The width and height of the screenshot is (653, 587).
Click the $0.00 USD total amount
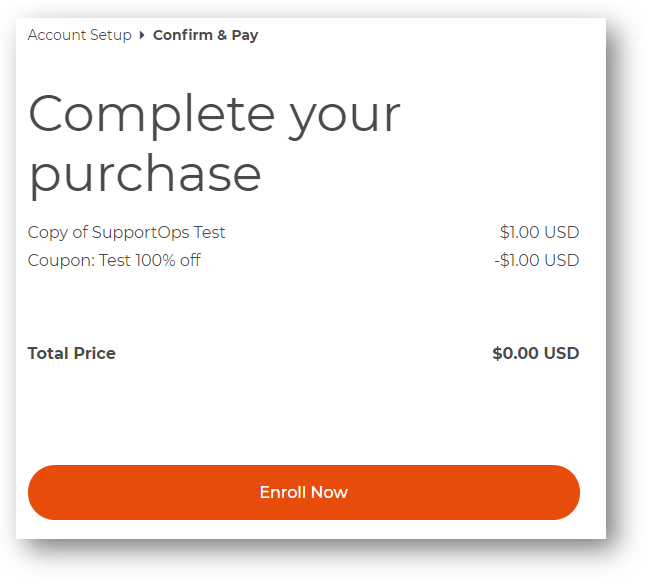click(x=535, y=353)
